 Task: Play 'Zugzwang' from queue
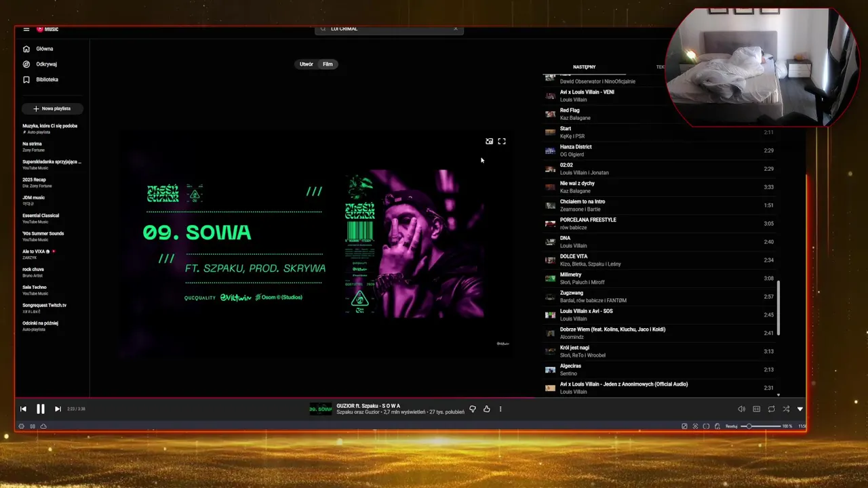coord(660,297)
